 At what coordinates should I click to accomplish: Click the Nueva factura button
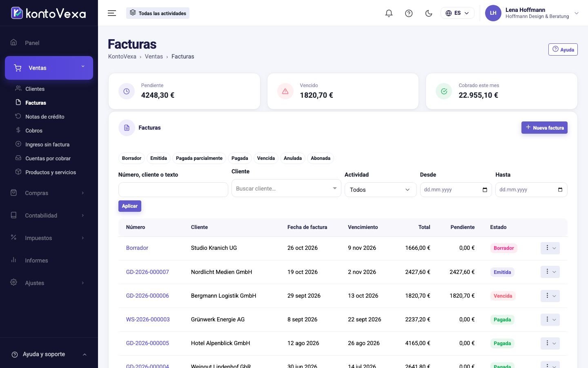[544, 128]
